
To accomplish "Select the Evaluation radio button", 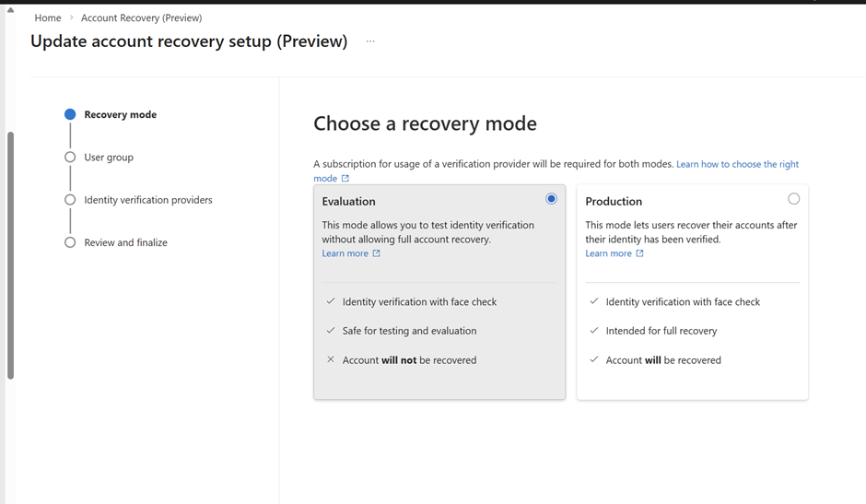I will click(551, 199).
